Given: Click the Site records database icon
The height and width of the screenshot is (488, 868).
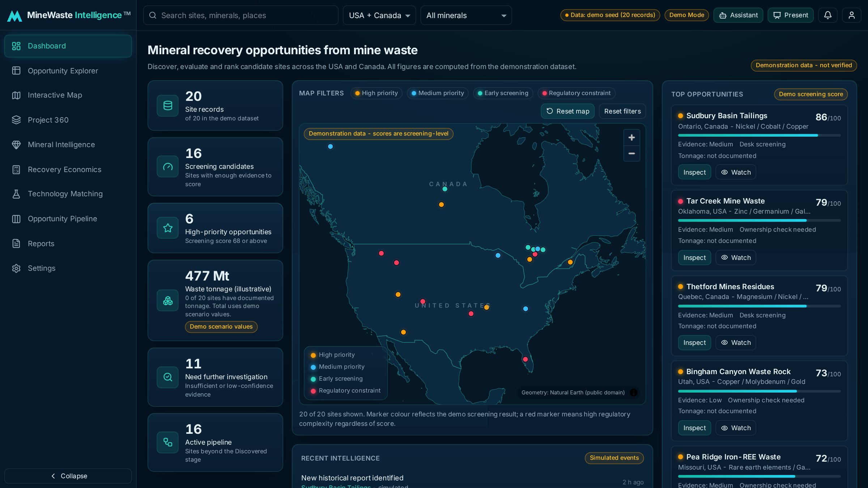Looking at the screenshot, I should coord(167,106).
